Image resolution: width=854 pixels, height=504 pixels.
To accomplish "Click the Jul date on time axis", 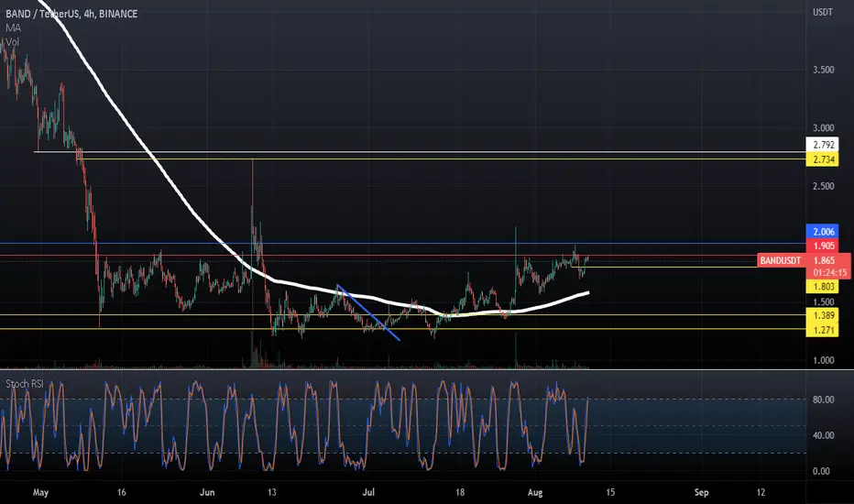I will [x=368, y=493].
